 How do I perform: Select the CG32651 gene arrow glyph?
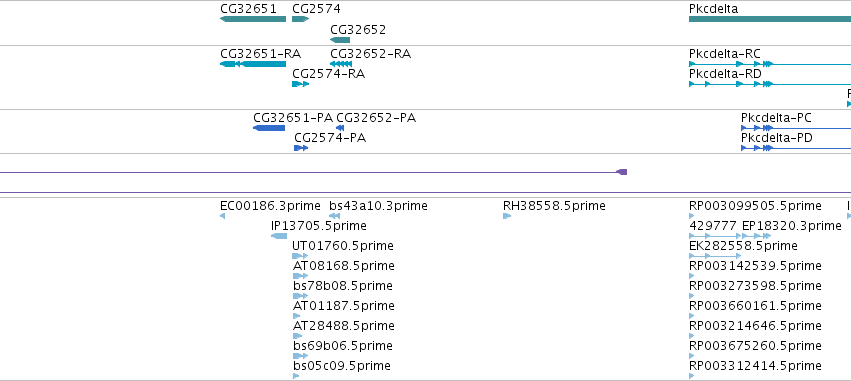coord(253,19)
